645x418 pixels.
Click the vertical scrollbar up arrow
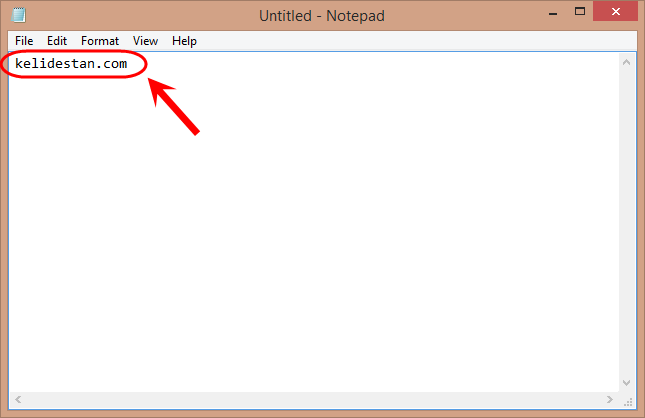(626, 63)
